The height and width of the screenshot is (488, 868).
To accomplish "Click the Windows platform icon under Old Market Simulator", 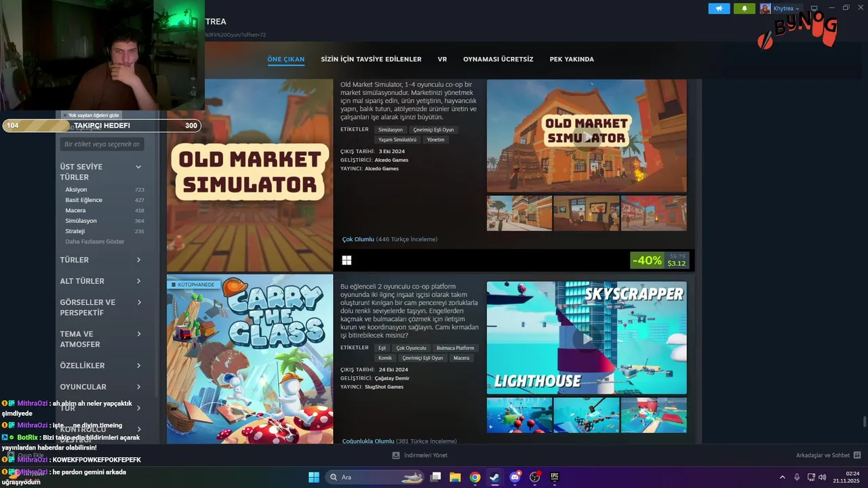I will 347,260.
